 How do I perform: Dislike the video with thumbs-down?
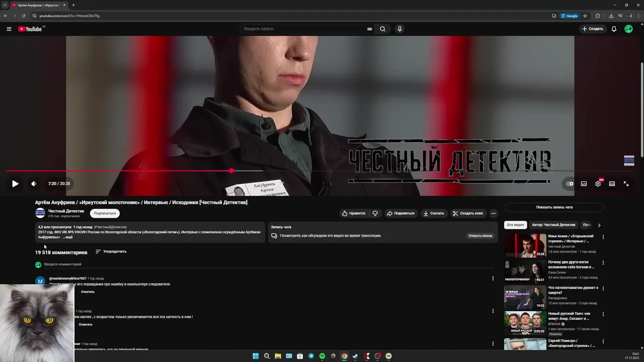pos(375,213)
